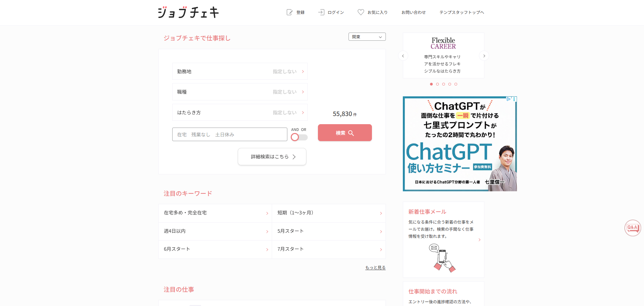Click the ジョブチェキ site logo
This screenshot has height=306, width=644.
coord(189,13)
